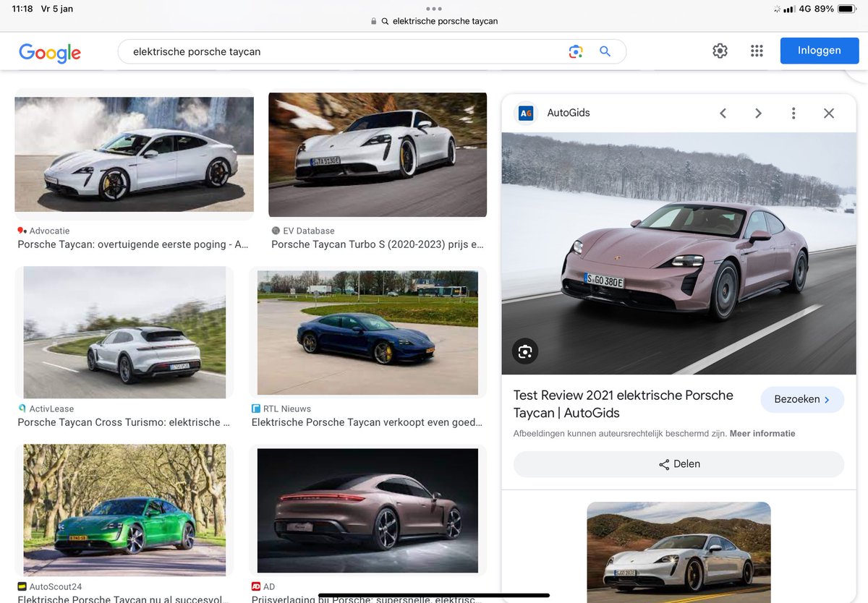Click the blue search magnifier button
Screen dimensions: 868x603
pos(605,51)
